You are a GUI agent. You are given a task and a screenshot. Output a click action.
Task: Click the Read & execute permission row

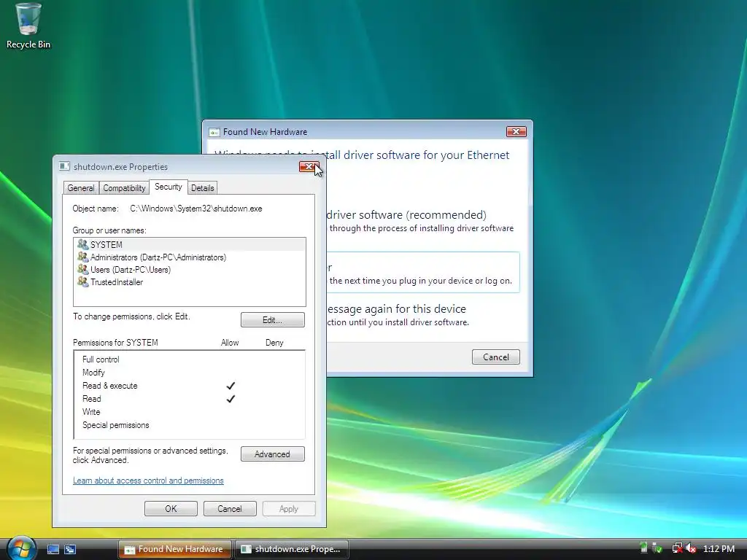(x=190, y=386)
